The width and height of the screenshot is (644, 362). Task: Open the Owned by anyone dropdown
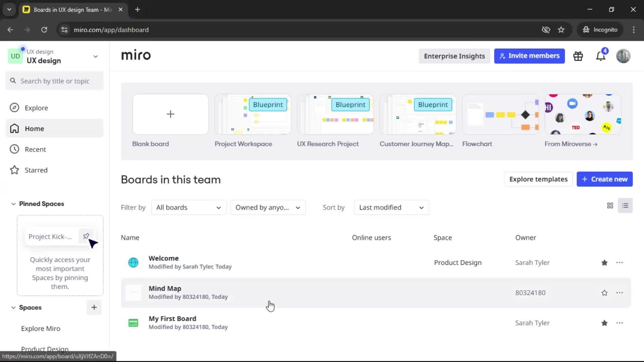tap(268, 207)
